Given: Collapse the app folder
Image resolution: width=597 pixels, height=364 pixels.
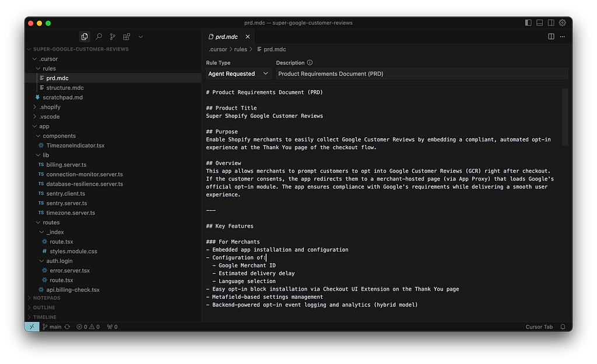Looking at the screenshot, I should point(44,126).
